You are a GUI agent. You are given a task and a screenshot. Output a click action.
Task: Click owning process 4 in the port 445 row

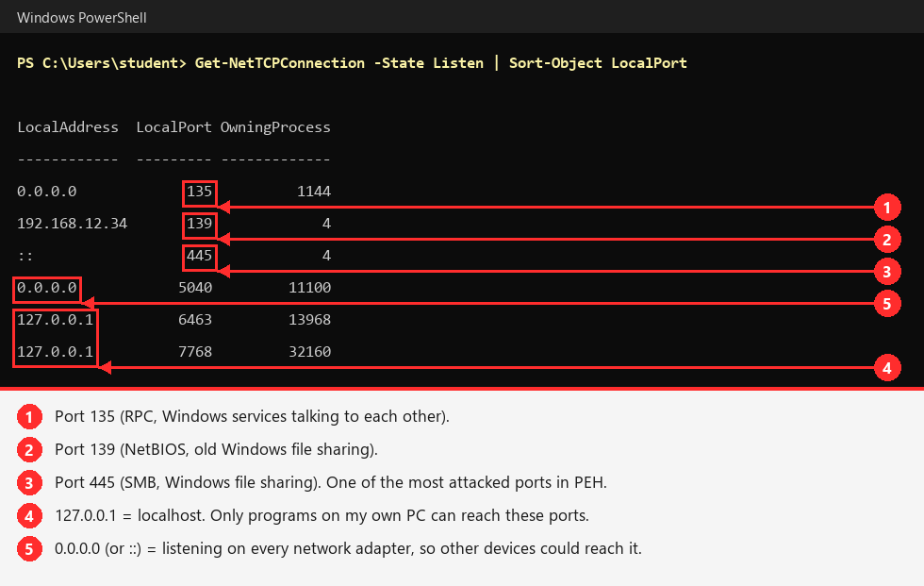326,256
